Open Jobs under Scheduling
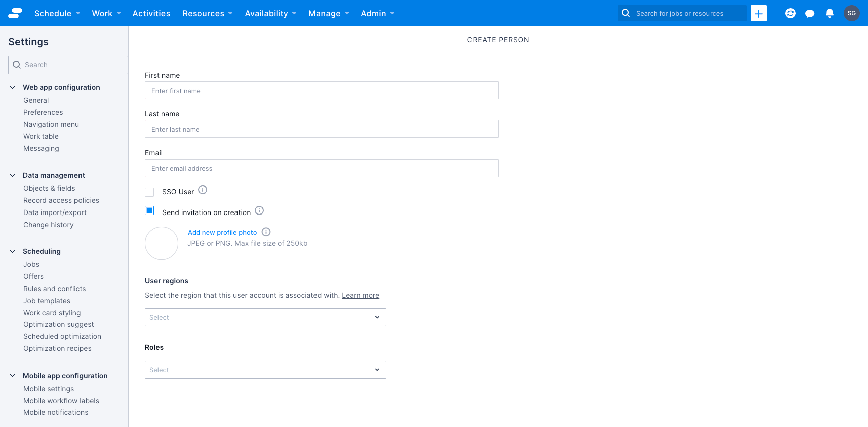The width and height of the screenshot is (868, 427). coord(31,264)
